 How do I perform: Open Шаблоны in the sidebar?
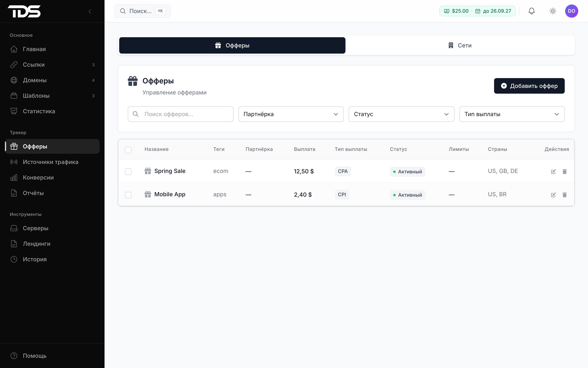pyautogui.click(x=52, y=96)
